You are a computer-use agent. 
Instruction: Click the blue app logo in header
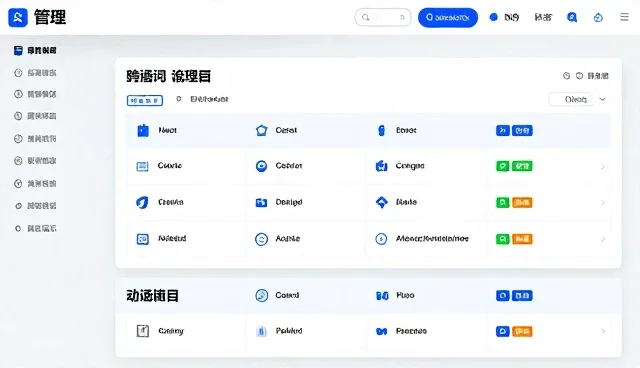(x=18, y=17)
